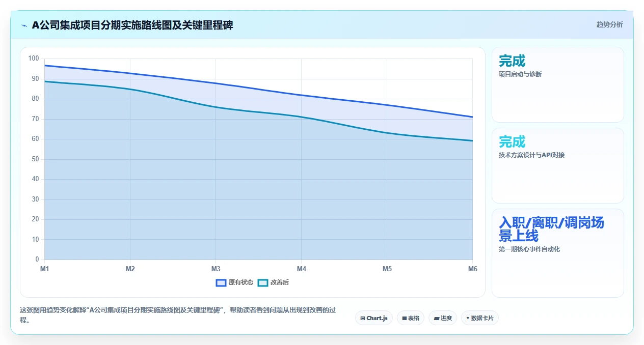
Task: Toggle the 原有状态 legend item
Action: [x=234, y=282]
